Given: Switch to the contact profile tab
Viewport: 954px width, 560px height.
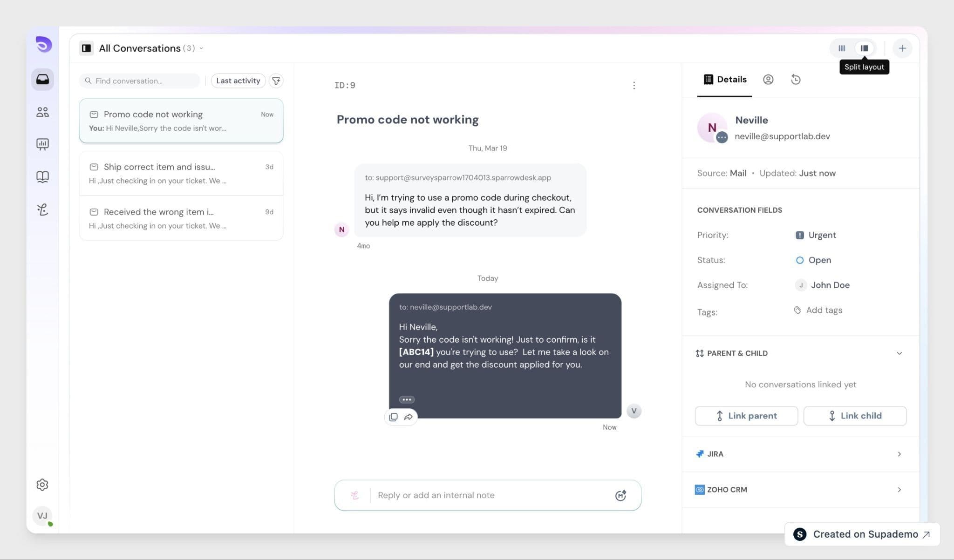Looking at the screenshot, I should point(768,80).
